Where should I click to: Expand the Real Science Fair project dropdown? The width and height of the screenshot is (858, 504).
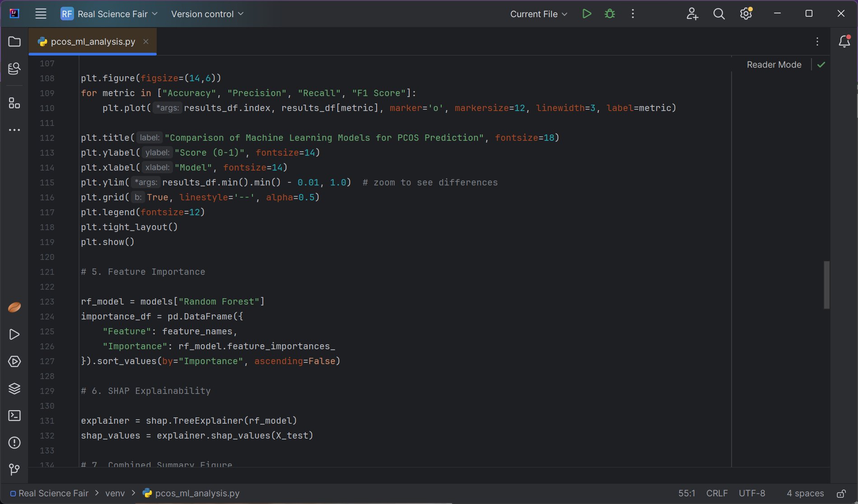(x=109, y=14)
